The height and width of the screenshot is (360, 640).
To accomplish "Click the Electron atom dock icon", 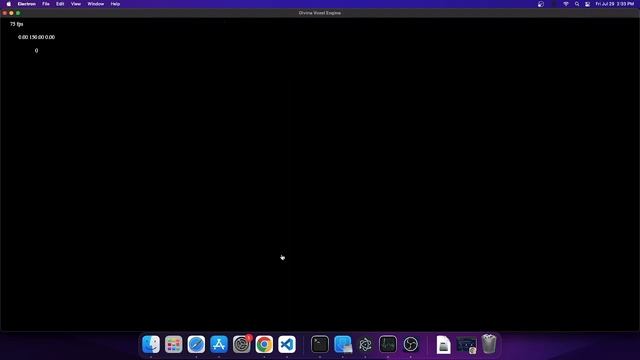I will pos(365,344).
